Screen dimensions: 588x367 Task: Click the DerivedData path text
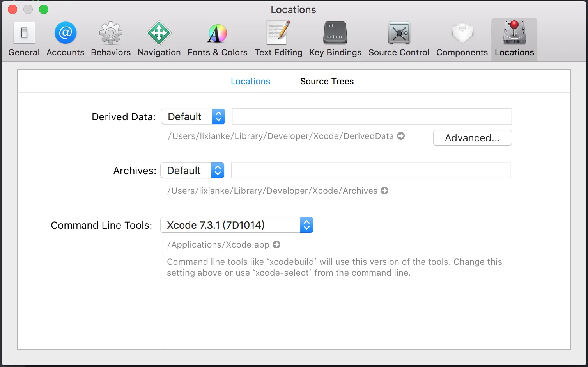point(281,136)
